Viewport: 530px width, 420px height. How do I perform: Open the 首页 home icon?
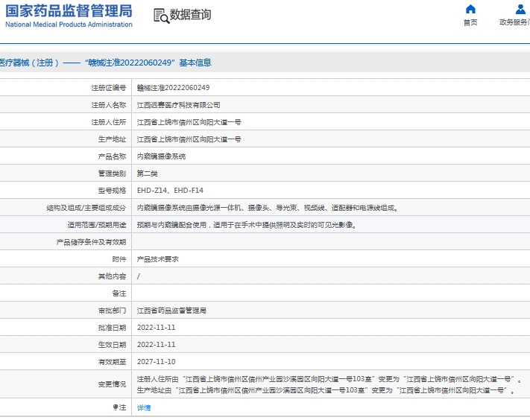470,10
